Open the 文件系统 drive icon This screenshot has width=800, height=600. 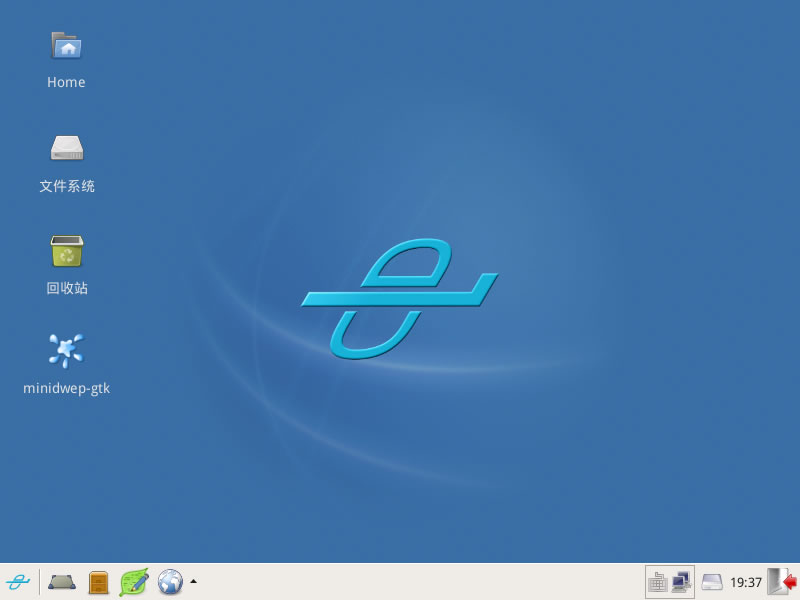67,147
